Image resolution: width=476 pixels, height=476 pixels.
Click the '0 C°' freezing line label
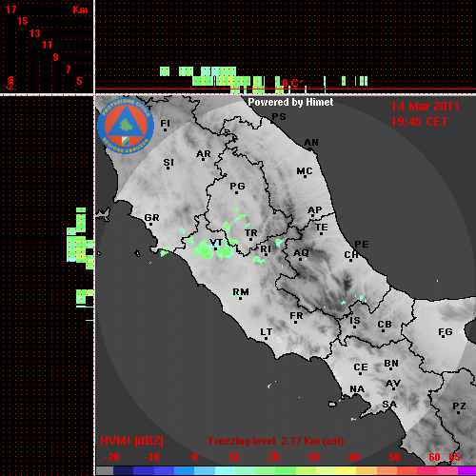[292, 83]
